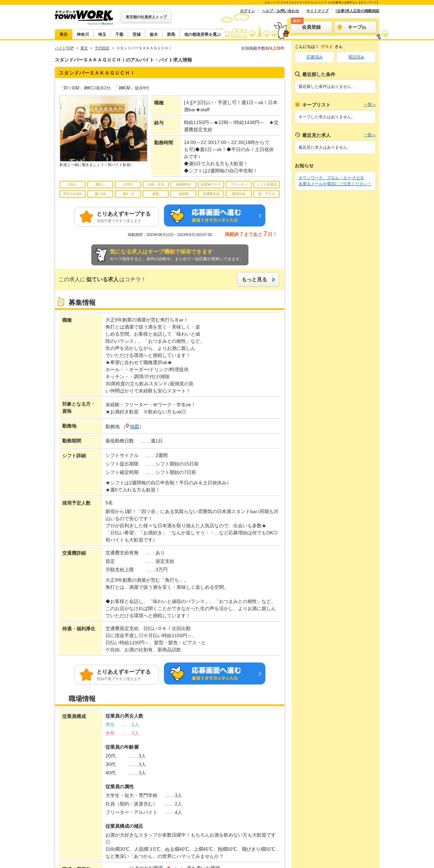Open the 千葉 region tab
Image resolution: width=434 pixels, height=868 pixels.
(x=119, y=34)
